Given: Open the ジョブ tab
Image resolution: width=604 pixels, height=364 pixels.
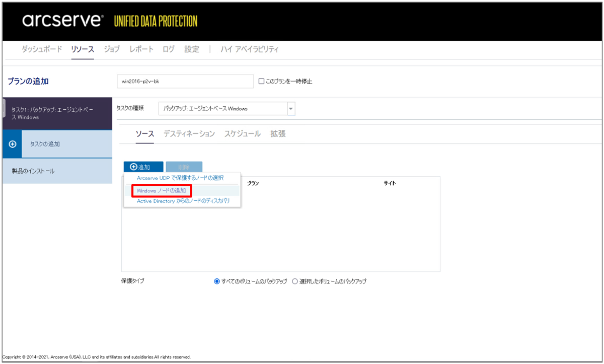Looking at the screenshot, I should [112, 49].
